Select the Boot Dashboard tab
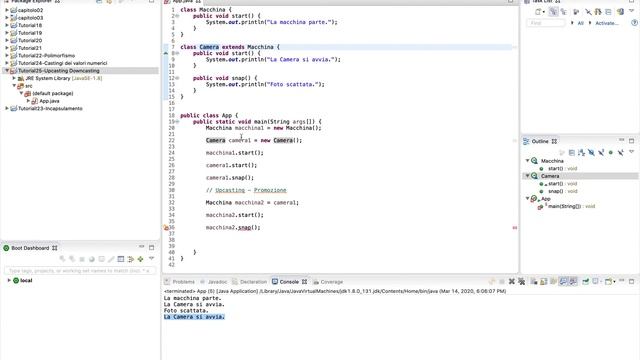Viewport: 640px width, 360px height. click(30, 248)
